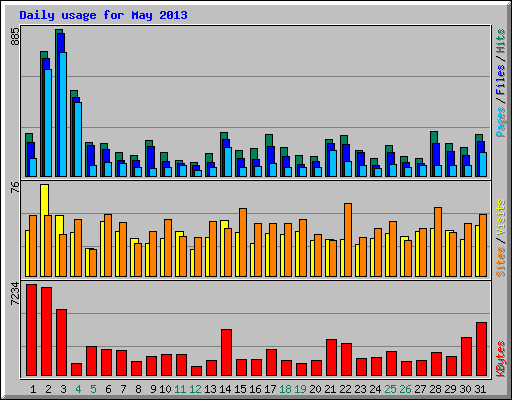The height and width of the screenshot is (400, 512).
Task: Click the green day label 26
Action: click(405, 389)
